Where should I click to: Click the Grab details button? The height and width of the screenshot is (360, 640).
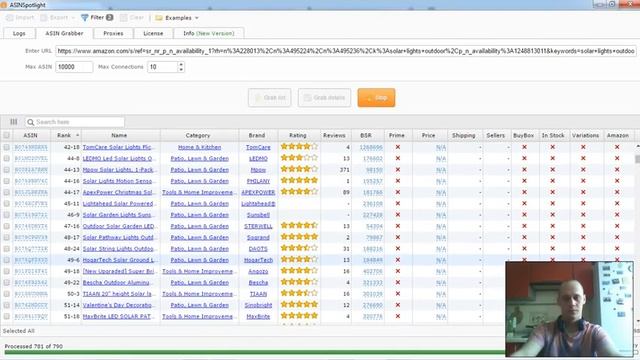pos(324,98)
